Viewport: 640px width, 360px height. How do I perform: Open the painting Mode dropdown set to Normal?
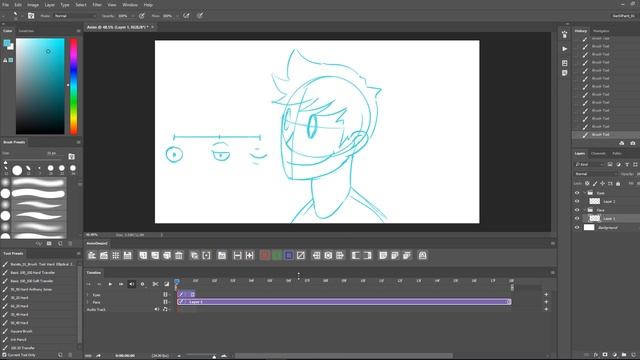click(75, 16)
